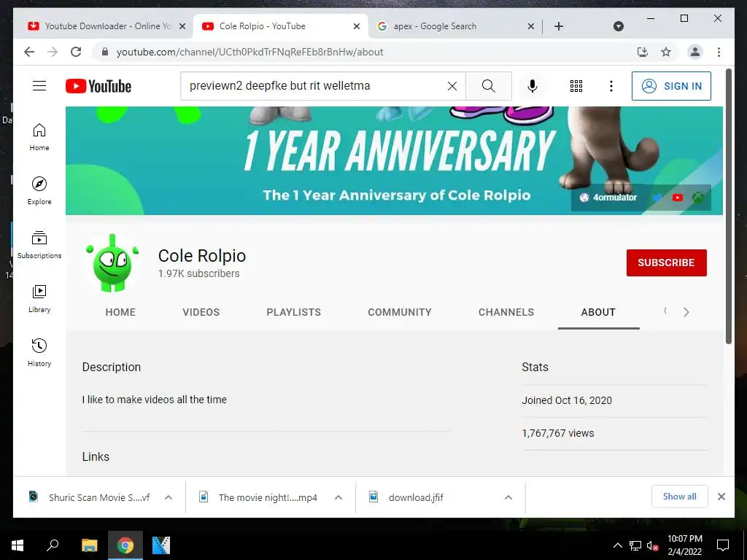747x560 pixels.
Task: Expand options for Shuric Scan Movie download
Action: [169, 497]
